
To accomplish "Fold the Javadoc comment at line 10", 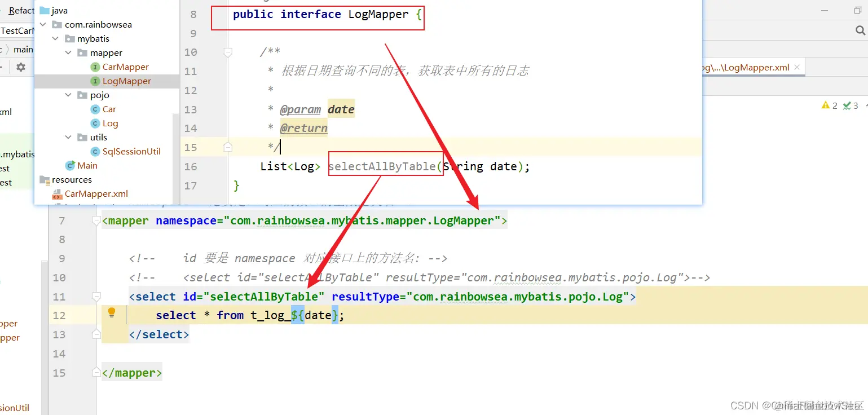I will click(228, 52).
